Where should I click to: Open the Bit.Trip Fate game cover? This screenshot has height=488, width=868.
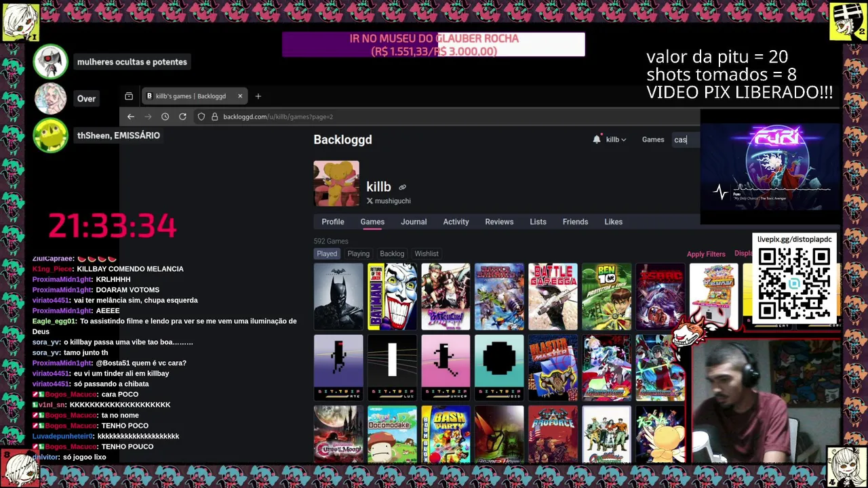tap(338, 367)
